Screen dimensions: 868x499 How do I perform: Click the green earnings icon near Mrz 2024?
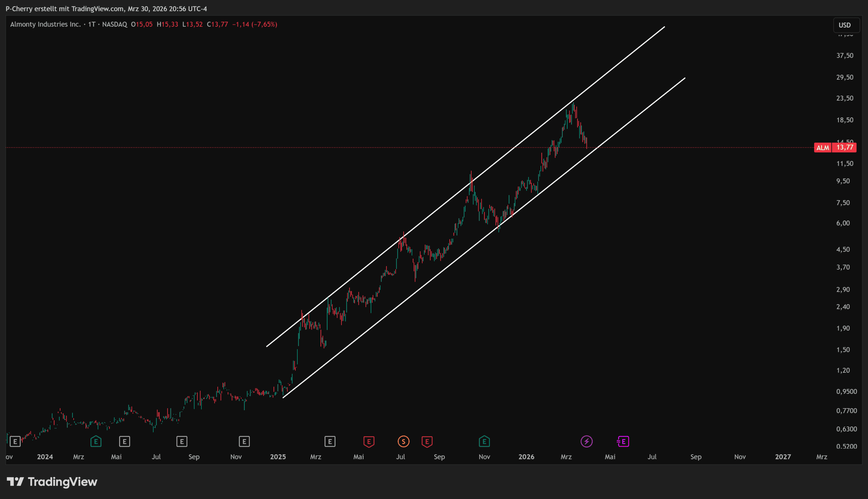click(96, 441)
